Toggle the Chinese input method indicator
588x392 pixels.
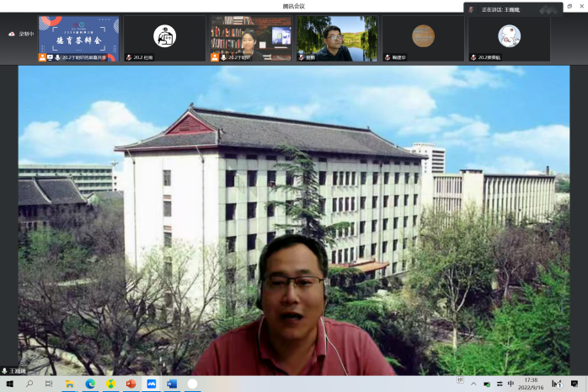click(510, 384)
